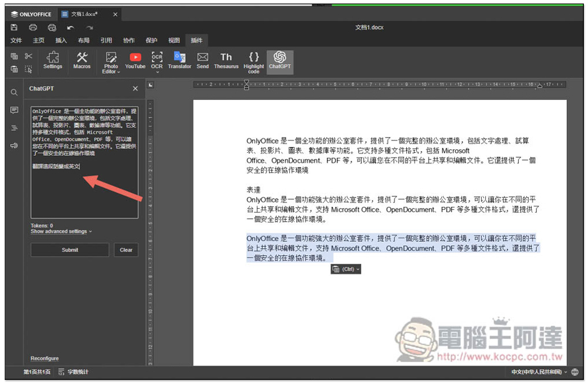Viewport: 588px width, 384px height.
Task: Click the first-line indent marker on the ruler
Action: coord(246,82)
